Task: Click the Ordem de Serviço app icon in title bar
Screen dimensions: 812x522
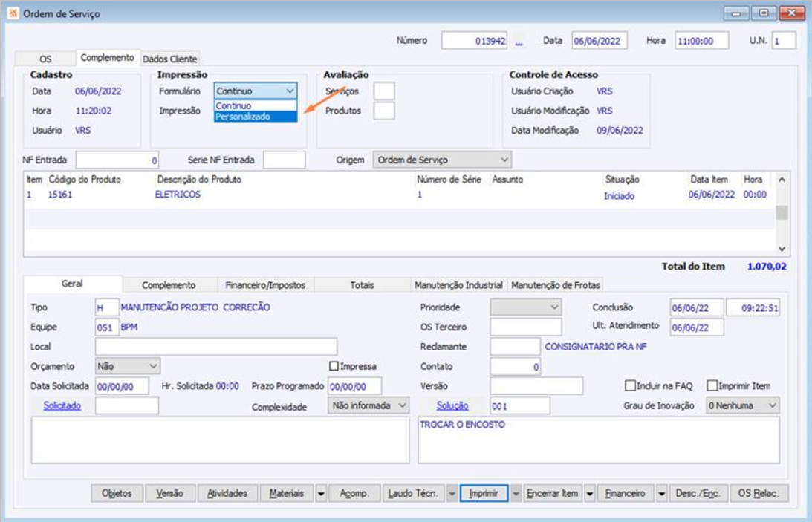Action: pos(13,13)
